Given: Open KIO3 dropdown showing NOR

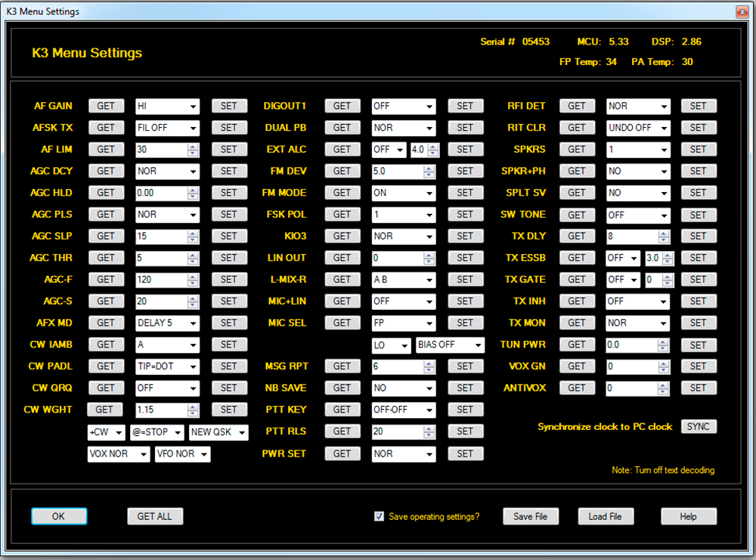Looking at the screenshot, I should point(404,236).
